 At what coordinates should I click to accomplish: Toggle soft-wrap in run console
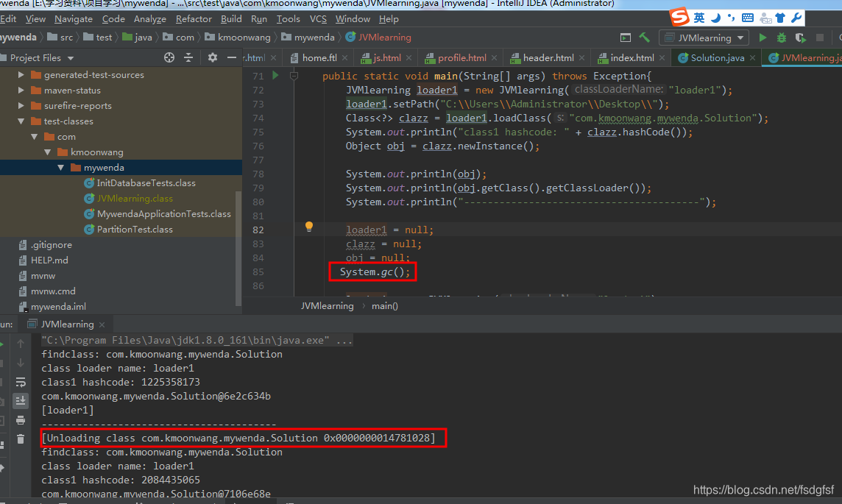point(21,382)
